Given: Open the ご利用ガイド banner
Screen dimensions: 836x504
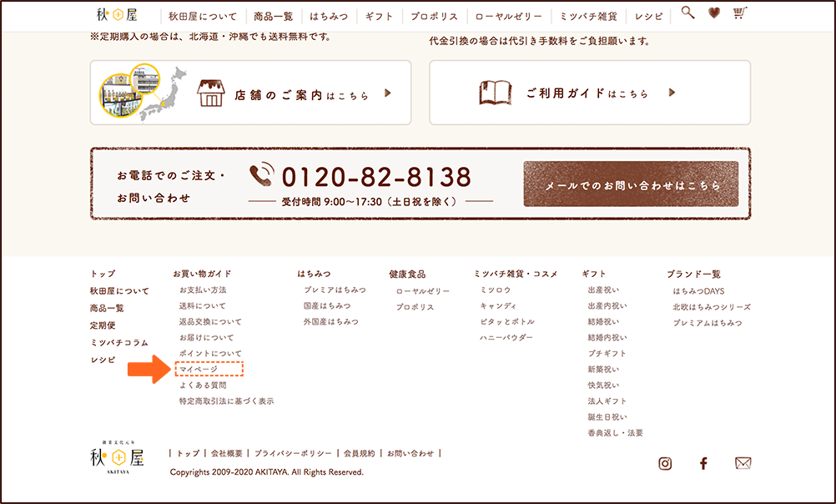Looking at the screenshot, I should pyautogui.click(x=589, y=93).
